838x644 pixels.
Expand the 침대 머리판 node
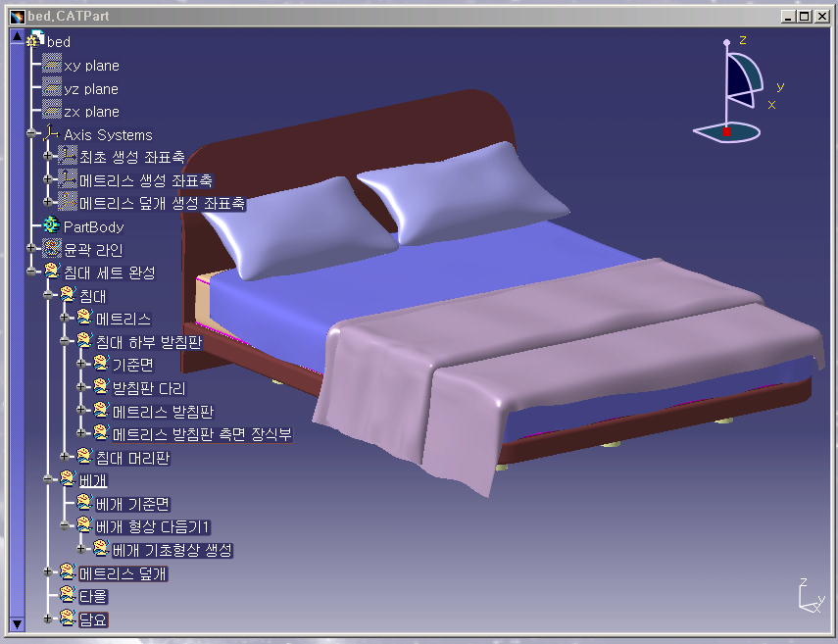(65, 457)
